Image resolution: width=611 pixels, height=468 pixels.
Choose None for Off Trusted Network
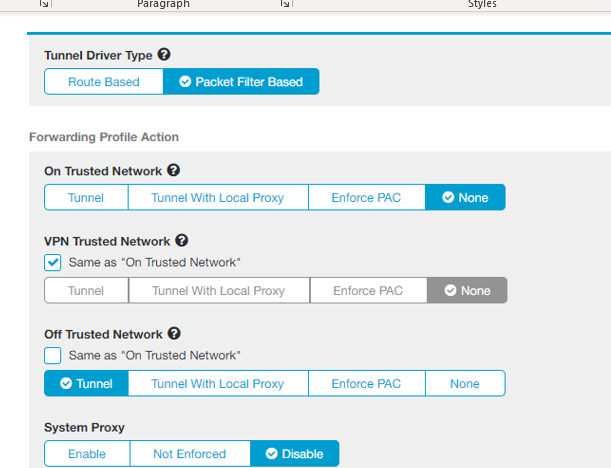pos(465,383)
